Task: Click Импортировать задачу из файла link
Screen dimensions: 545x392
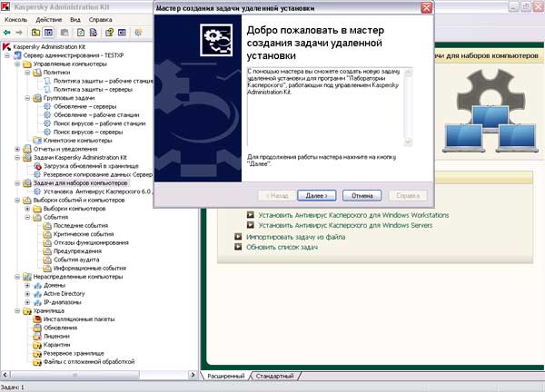Action: click(x=296, y=237)
